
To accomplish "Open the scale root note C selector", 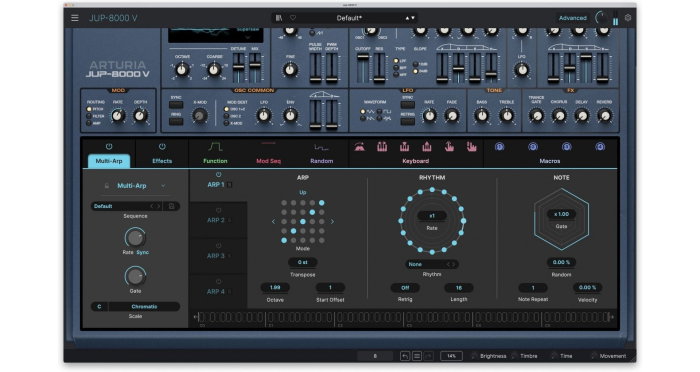I will click(x=99, y=307).
